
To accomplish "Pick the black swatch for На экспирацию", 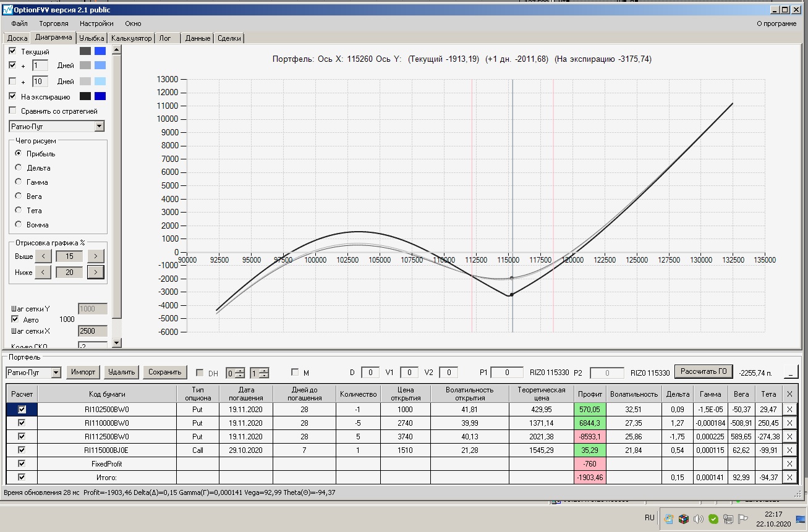I will (85, 96).
